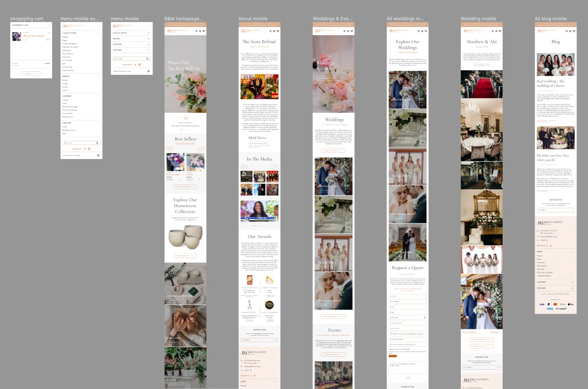Open cart icon in Weddings & Events header
This screenshot has width=588, height=389.
click(x=352, y=31)
